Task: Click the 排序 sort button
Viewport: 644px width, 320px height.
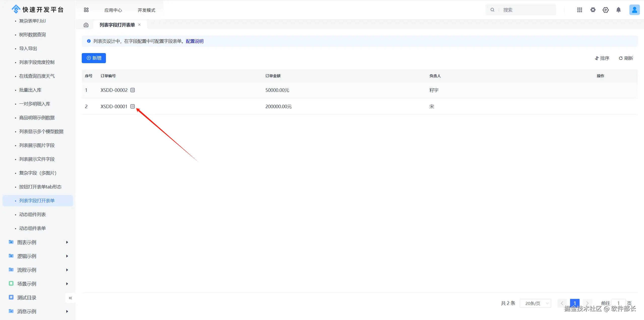Action: pyautogui.click(x=602, y=58)
